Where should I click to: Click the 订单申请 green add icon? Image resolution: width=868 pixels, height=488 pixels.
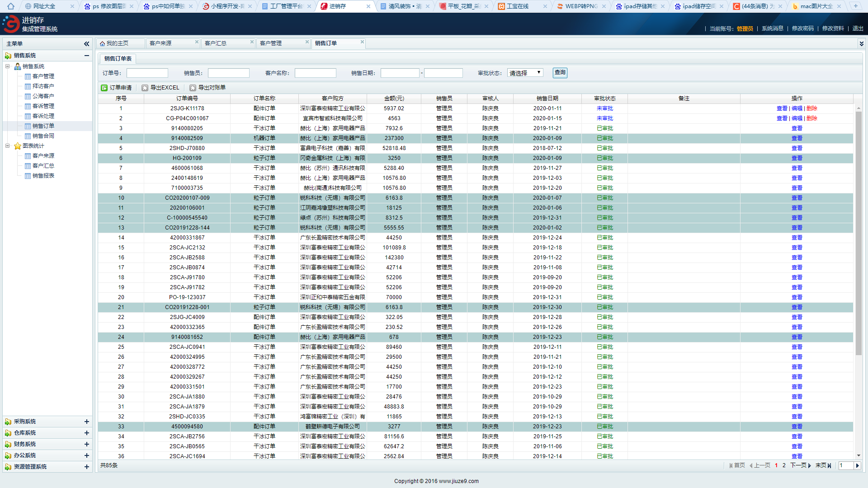(x=104, y=88)
